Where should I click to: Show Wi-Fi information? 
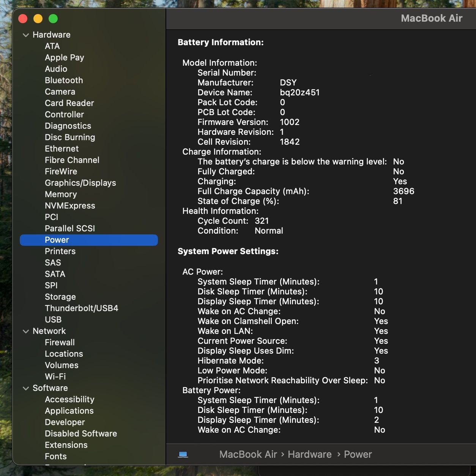coord(55,377)
